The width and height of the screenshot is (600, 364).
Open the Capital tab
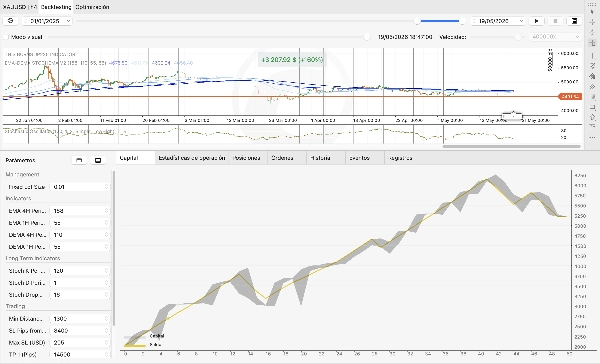point(135,158)
